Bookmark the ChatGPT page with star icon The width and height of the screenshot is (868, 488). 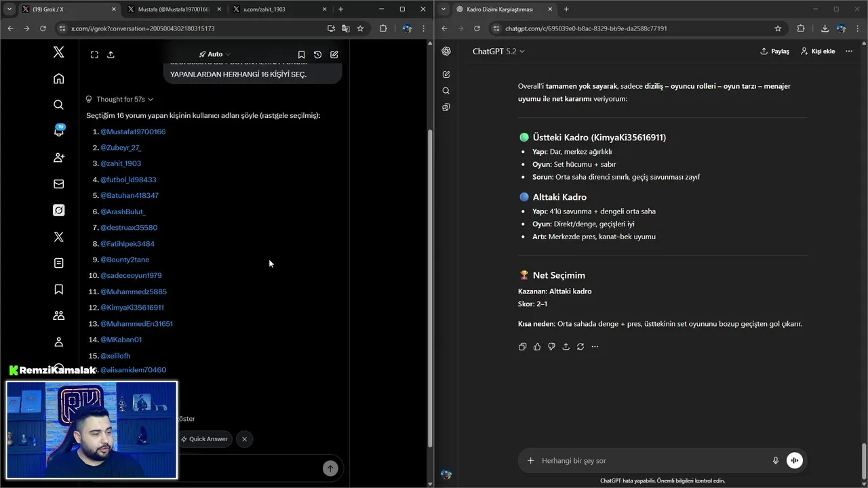pyautogui.click(x=778, y=28)
